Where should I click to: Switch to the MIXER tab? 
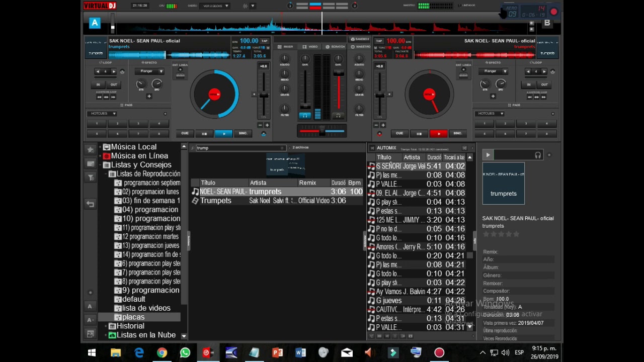286,47
